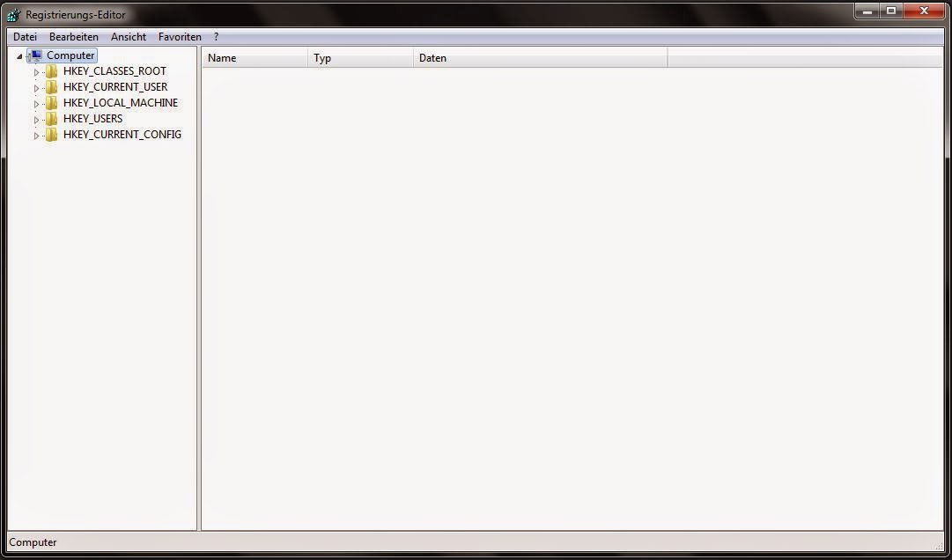Image resolution: width=952 pixels, height=560 pixels.
Task: Expand the HKEY_CURRENT_CONFIG key arrow
Action: (36, 136)
